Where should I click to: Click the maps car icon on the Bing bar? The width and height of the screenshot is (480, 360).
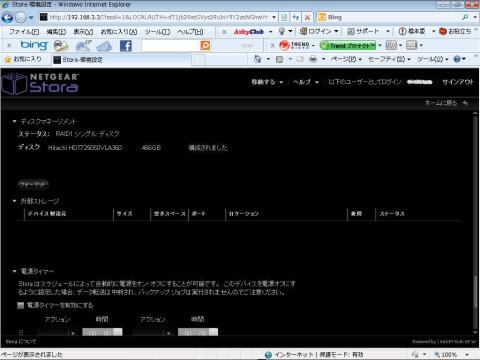pos(61,46)
